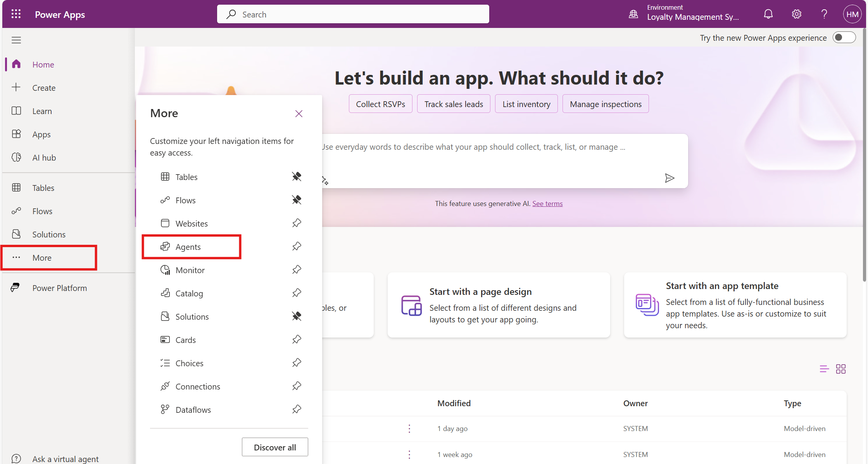Toggle the new Power Apps experience switch
The image size is (868, 464).
coord(844,38)
